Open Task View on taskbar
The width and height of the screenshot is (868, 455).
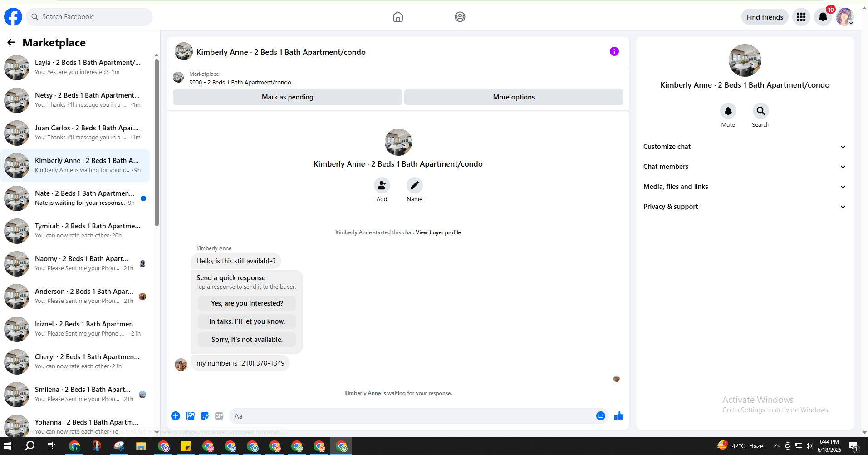point(51,446)
